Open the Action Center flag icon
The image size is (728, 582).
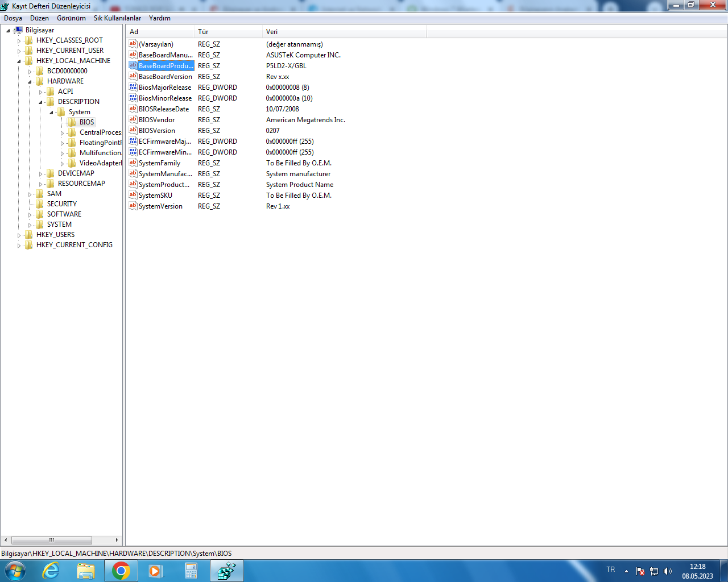click(x=640, y=571)
